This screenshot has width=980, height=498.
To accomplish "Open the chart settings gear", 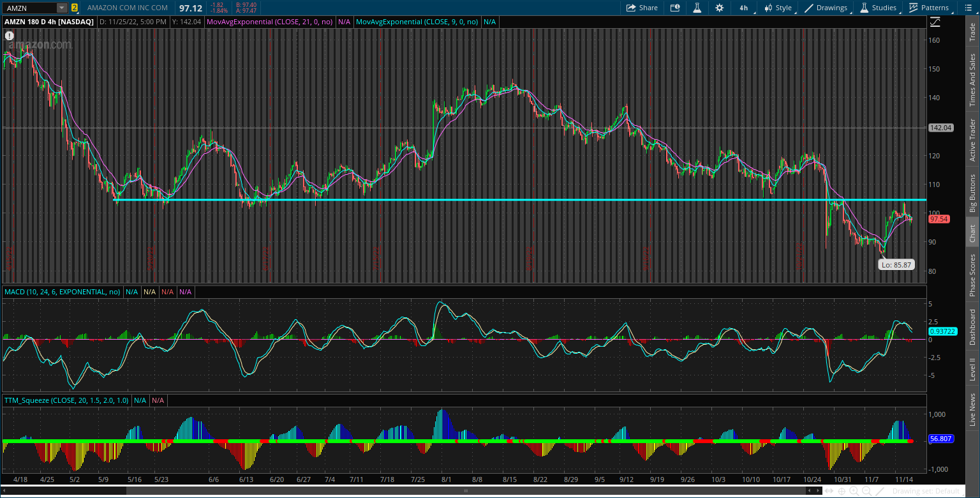I will click(720, 8).
